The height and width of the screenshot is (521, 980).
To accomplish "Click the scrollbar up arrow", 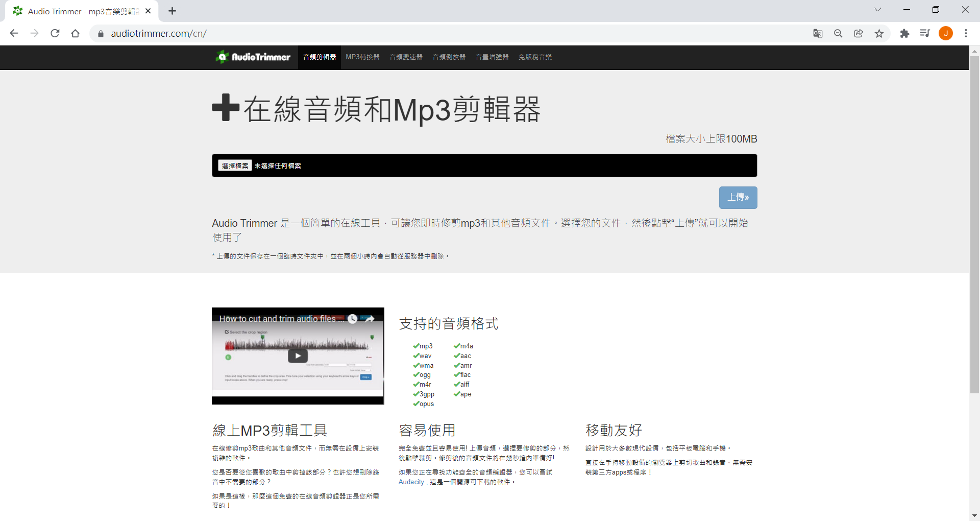I will (975, 51).
